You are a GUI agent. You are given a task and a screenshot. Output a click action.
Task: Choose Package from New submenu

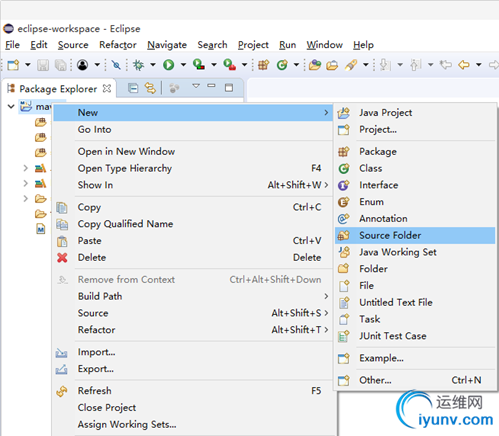[415, 152]
